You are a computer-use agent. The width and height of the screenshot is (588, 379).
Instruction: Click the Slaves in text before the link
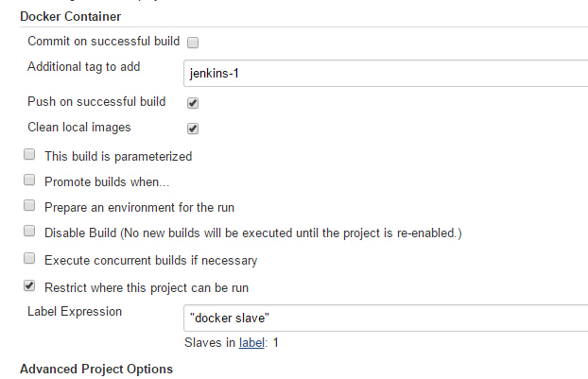210,343
